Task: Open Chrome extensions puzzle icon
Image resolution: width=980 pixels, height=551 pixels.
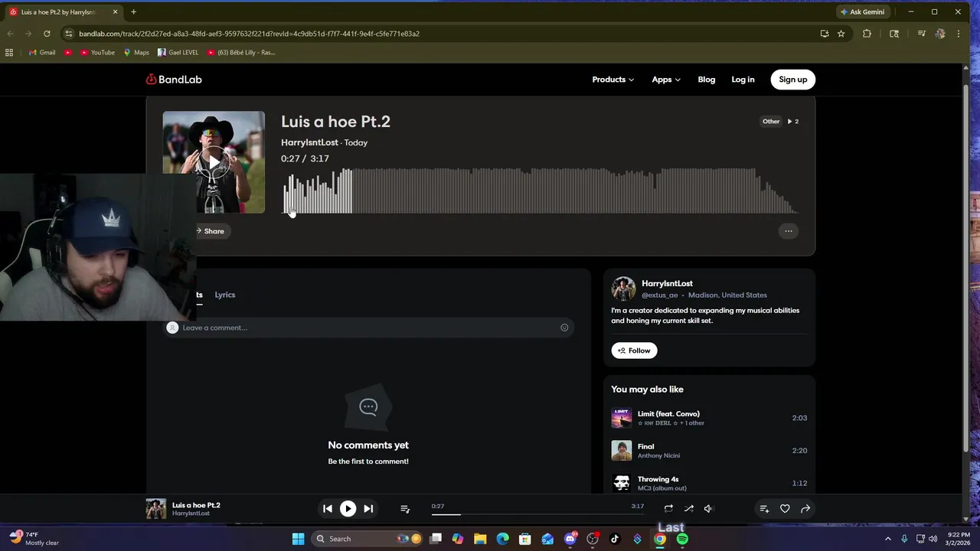Action: coord(867,34)
